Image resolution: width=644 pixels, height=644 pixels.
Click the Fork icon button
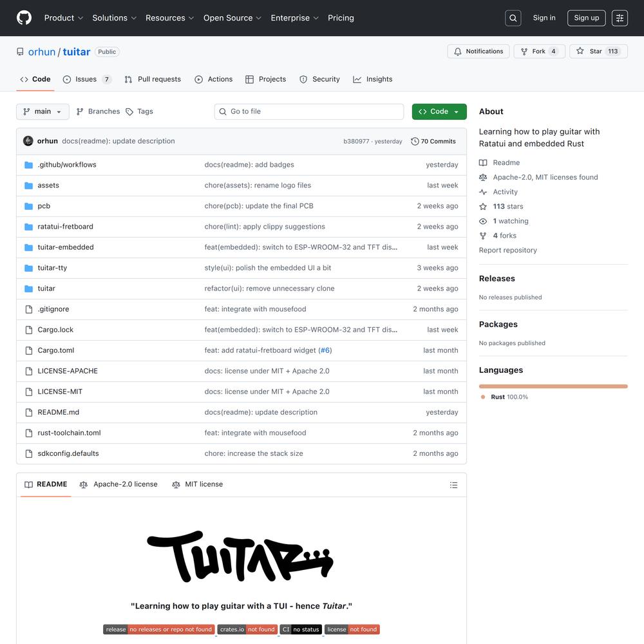524,52
